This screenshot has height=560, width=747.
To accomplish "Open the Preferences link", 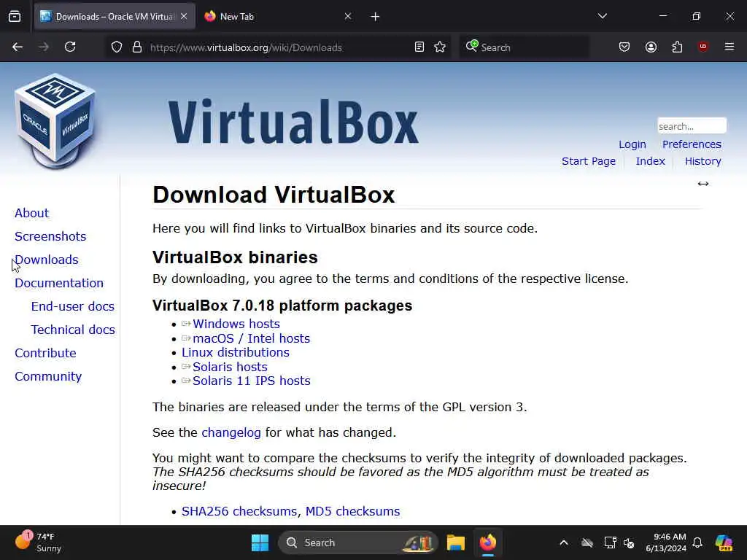I will click(692, 144).
